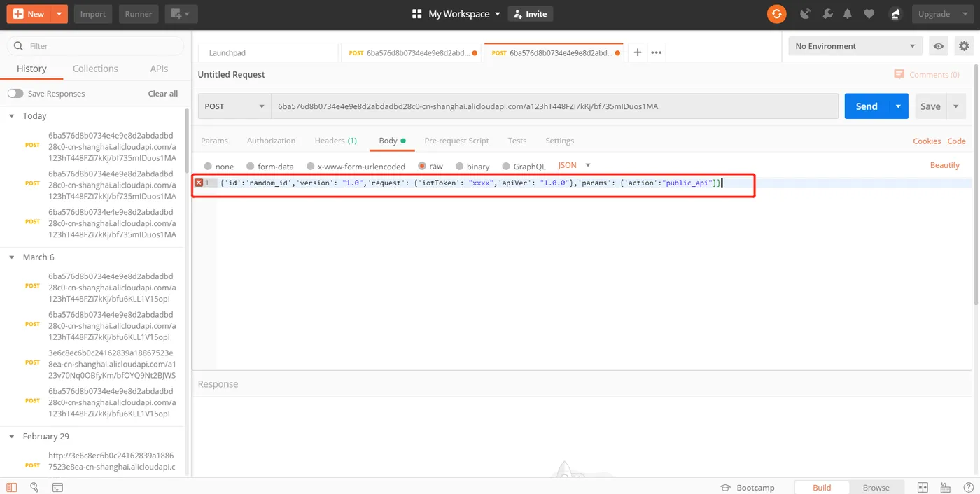The height and width of the screenshot is (494, 980).
Task: Open the Params request tab
Action: [x=214, y=141]
